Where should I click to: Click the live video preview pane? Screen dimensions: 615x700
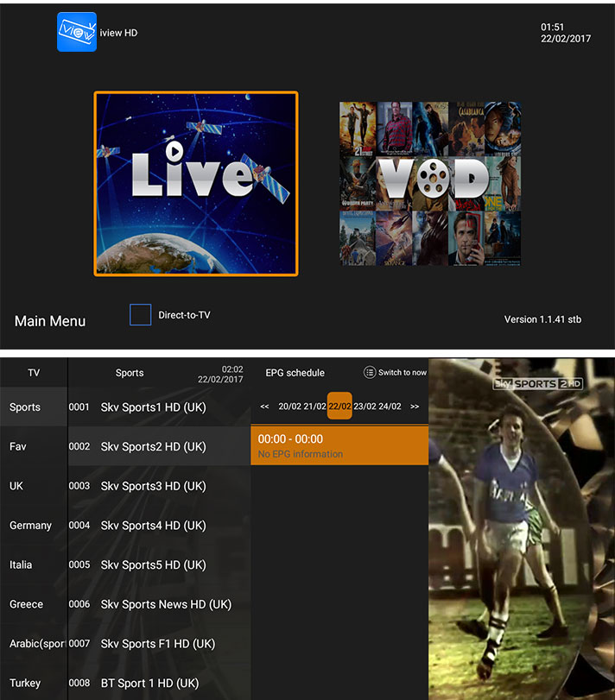click(522, 529)
